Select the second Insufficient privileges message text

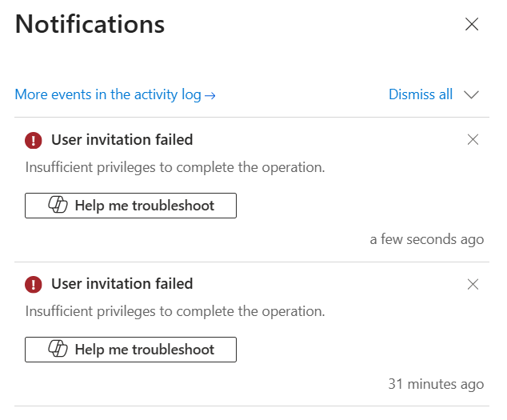(175, 312)
